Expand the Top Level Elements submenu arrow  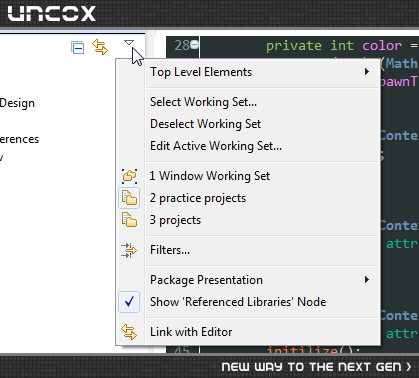[x=367, y=72]
